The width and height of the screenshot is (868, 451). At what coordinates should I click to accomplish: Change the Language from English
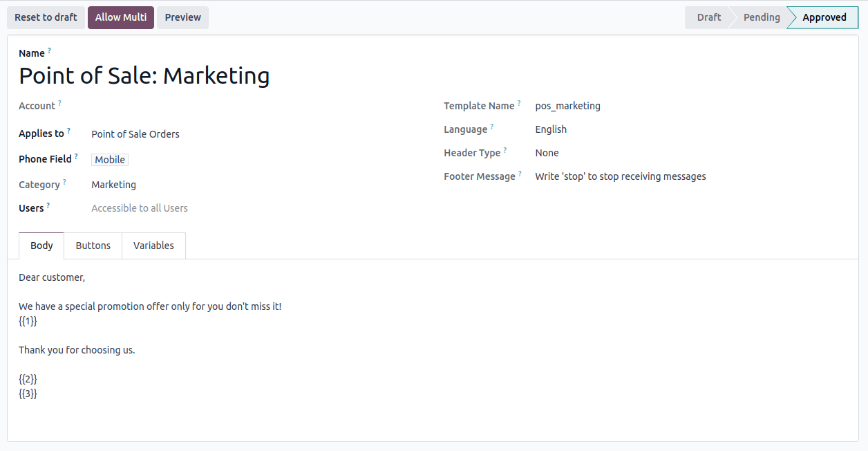click(x=551, y=129)
